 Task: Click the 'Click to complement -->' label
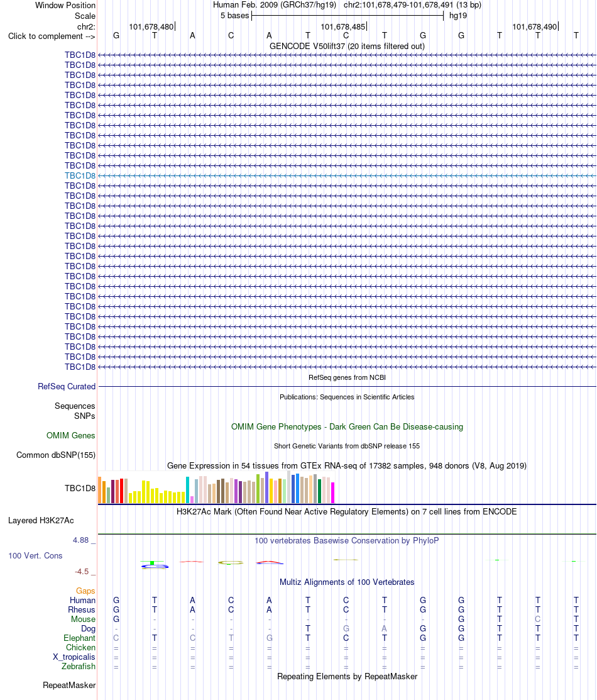(52, 36)
